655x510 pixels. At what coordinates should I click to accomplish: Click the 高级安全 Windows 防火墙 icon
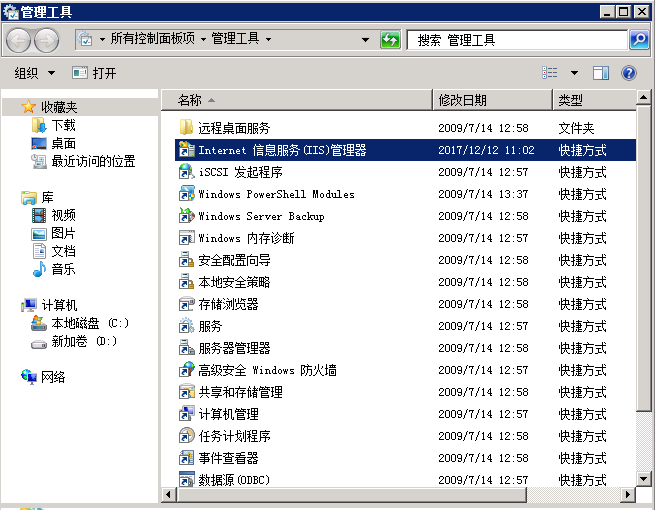[186, 370]
